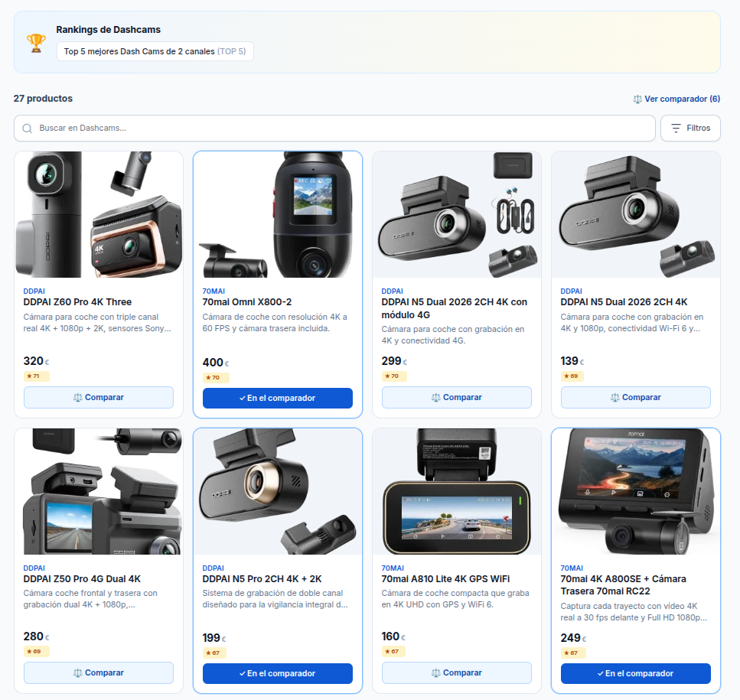The width and height of the screenshot is (740, 700).
Task: Click 70mai 4K A800SE + Cámara Trasera title
Action: (624, 585)
